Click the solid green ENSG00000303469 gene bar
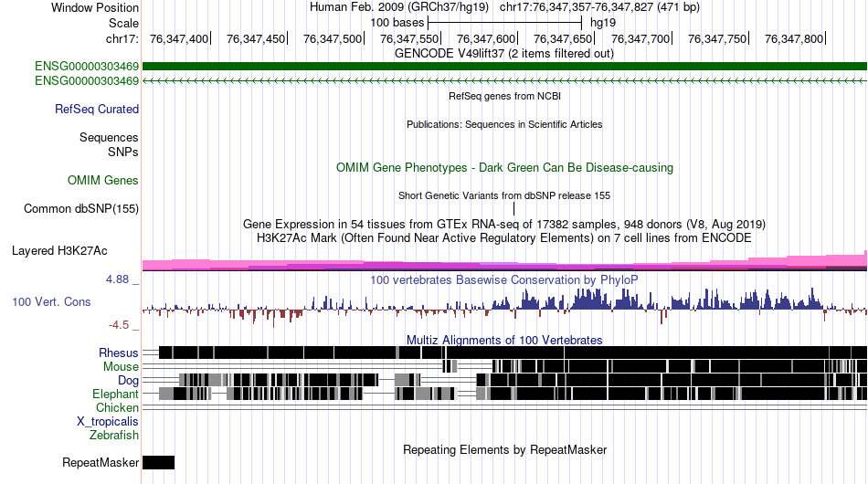Viewport: 868px width, 484px height. point(504,67)
